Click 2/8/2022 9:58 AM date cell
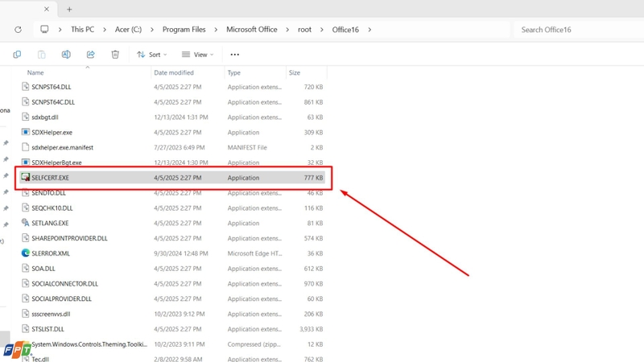This screenshot has height=362, width=644. pos(178,359)
